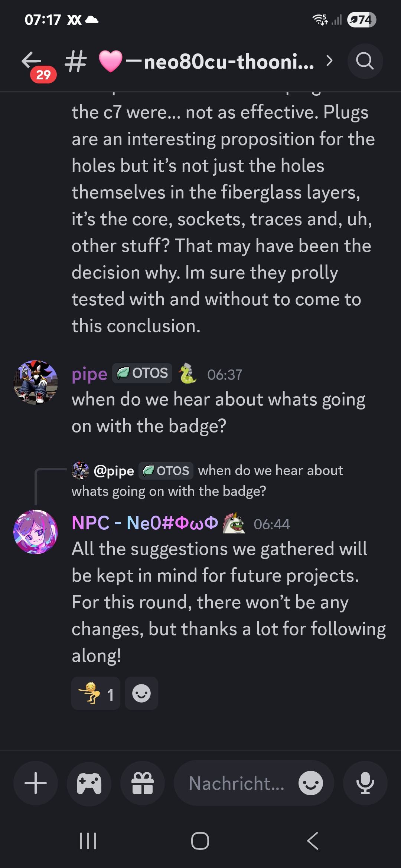
Task: Open the game controller apps button
Action: click(x=89, y=783)
